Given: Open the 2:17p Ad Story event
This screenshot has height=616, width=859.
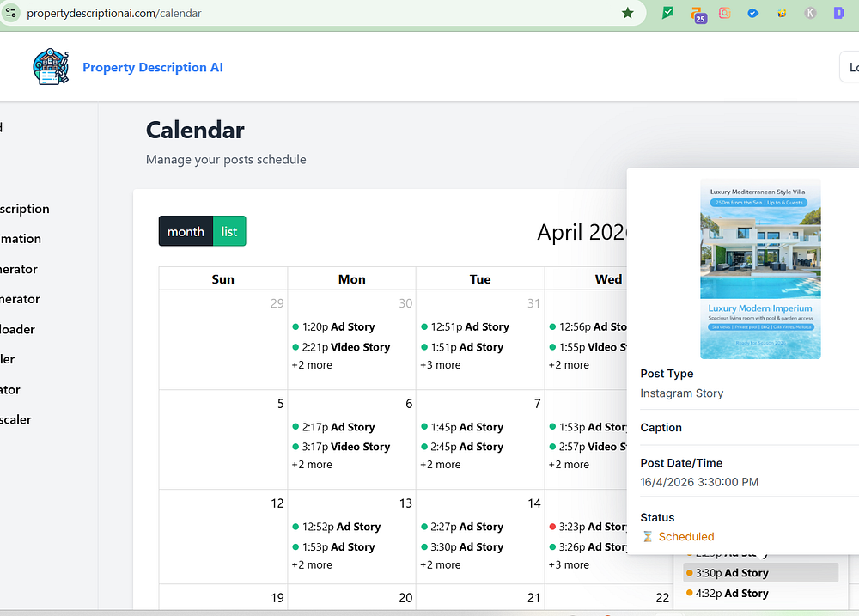Looking at the screenshot, I should [x=333, y=428].
